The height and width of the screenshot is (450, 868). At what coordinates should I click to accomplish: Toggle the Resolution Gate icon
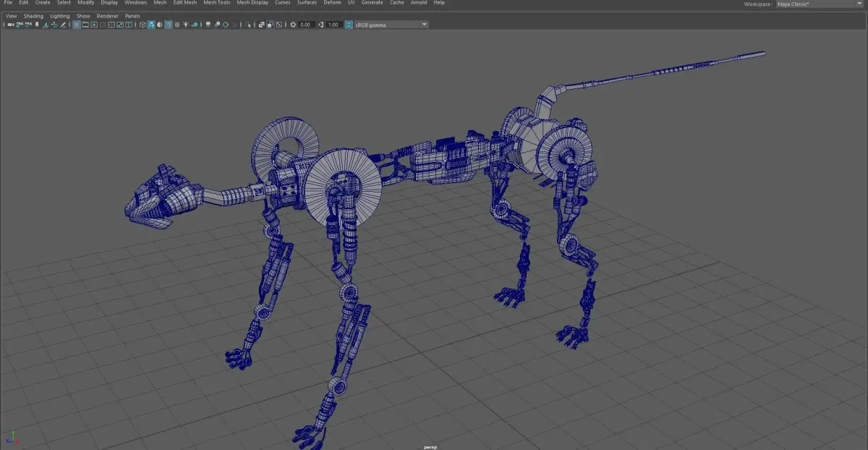click(94, 25)
